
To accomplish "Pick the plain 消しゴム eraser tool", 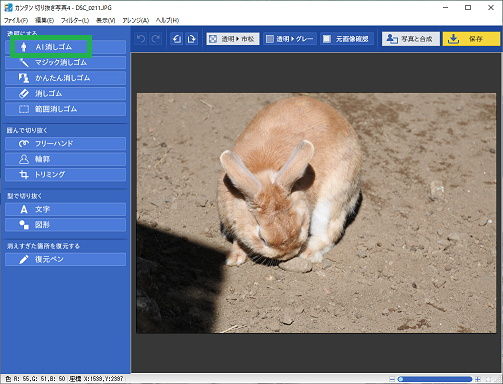I will pyautogui.click(x=65, y=94).
